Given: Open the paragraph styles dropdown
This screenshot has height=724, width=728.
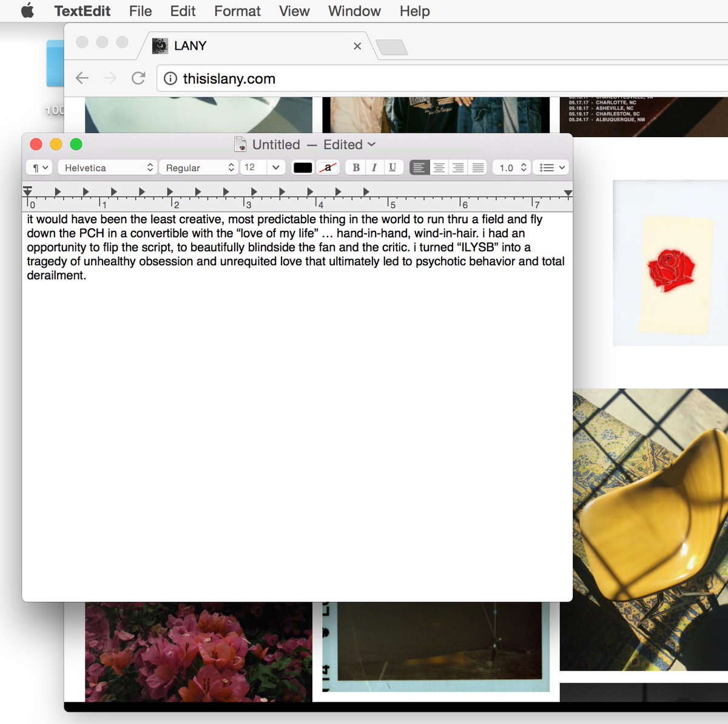Looking at the screenshot, I should pyautogui.click(x=39, y=167).
